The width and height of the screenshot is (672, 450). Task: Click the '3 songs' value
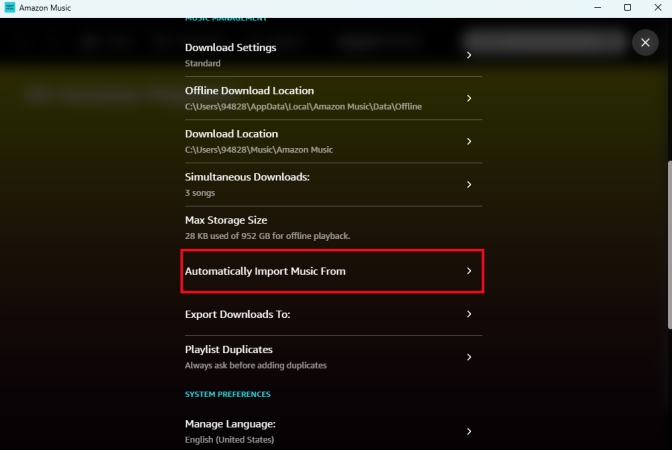pyautogui.click(x=200, y=193)
